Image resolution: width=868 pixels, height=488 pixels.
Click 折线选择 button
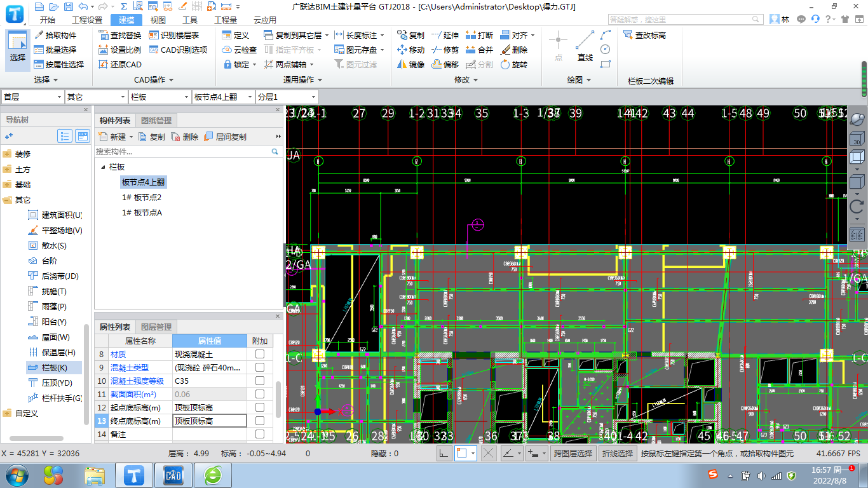click(618, 453)
